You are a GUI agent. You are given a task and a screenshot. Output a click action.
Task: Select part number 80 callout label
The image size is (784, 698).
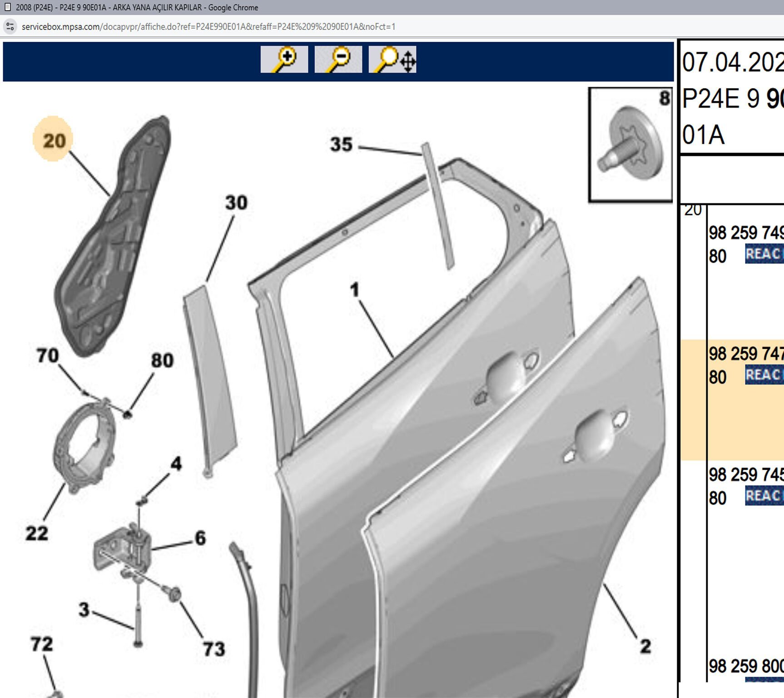pyautogui.click(x=162, y=360)
